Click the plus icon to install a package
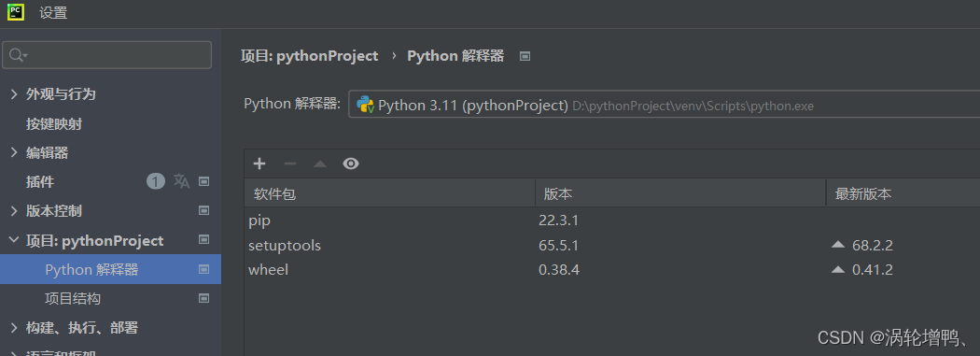The width and height of the screenshot is (980, 356). [259, 164]
